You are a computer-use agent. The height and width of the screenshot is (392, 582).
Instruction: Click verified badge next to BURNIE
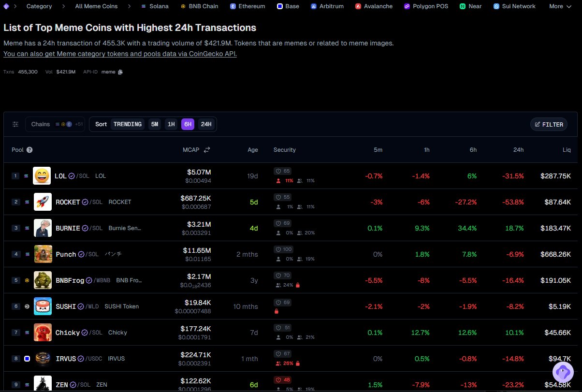pyautogui.click(x=85, y=228)
